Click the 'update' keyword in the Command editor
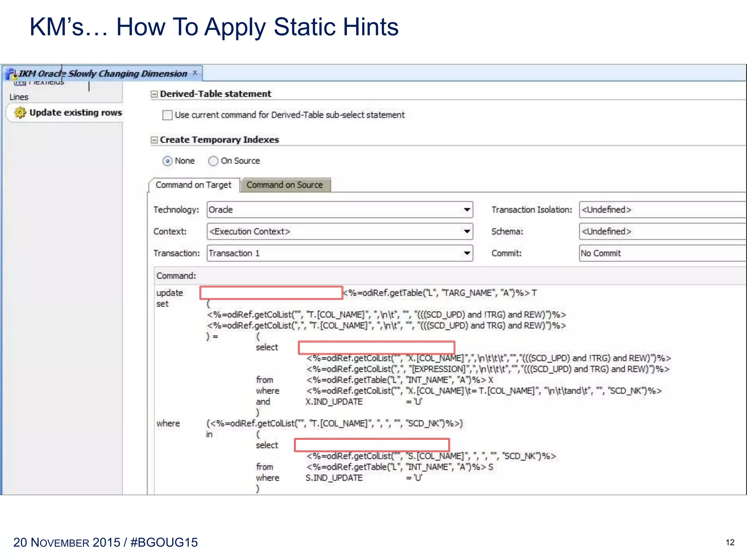This screenshot has height=560, width=747. (x=170, y=293)
